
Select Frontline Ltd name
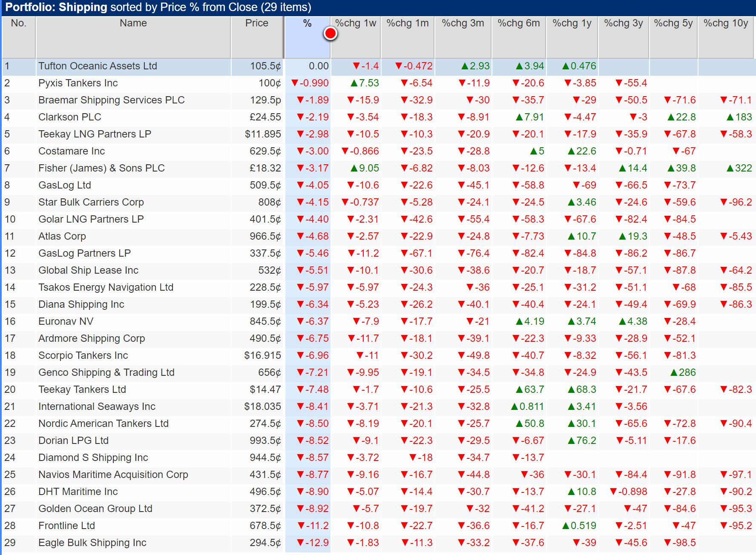[x=67, y=526]
